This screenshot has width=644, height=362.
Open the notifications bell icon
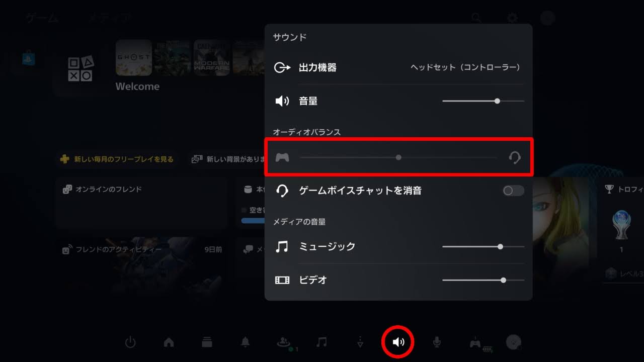[245, 342]
